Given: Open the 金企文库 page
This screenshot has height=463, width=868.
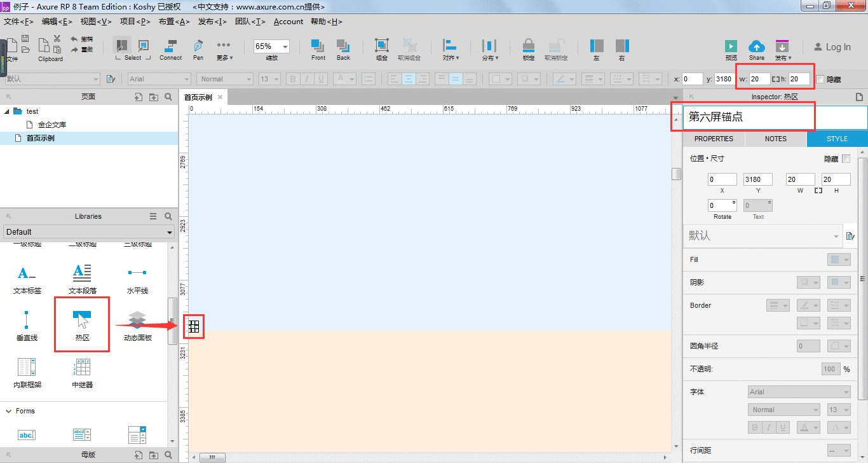Looking at the screenshot, I should (51, 125).
